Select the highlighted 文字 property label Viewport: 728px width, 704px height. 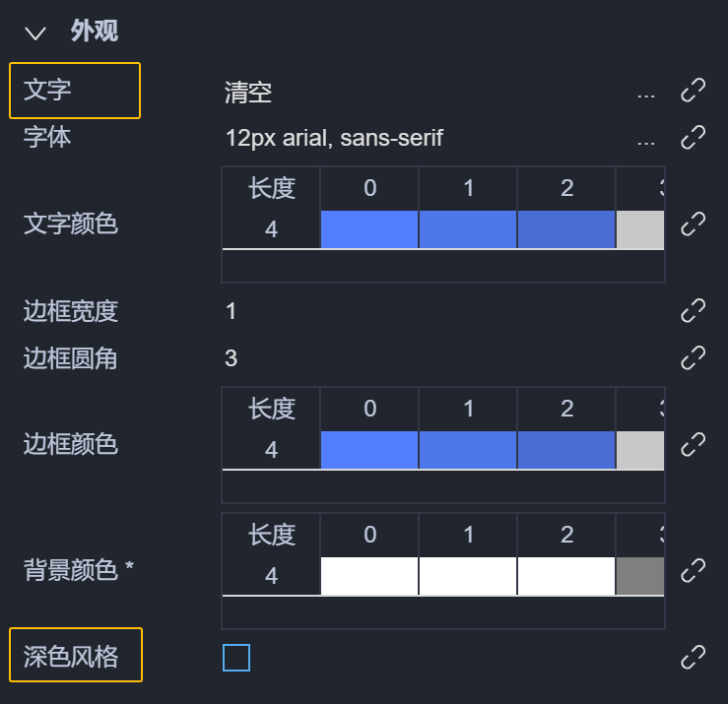(x=75, y=91)
